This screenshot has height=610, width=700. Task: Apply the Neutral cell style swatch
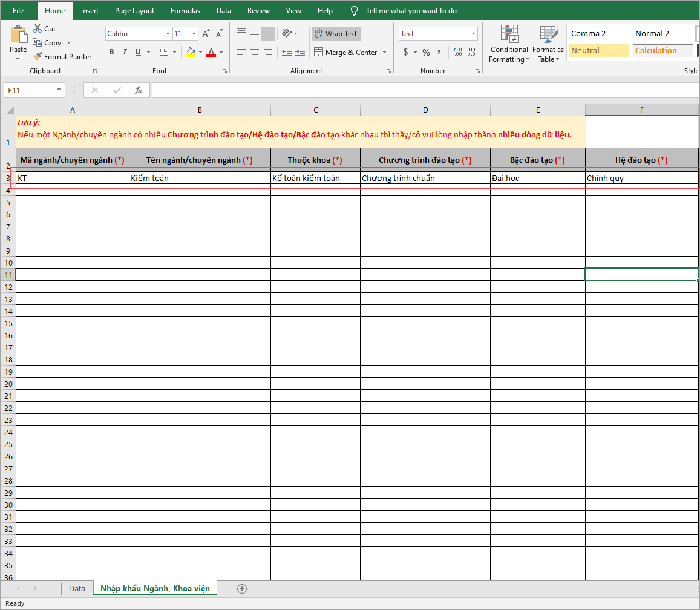(598, 50)
